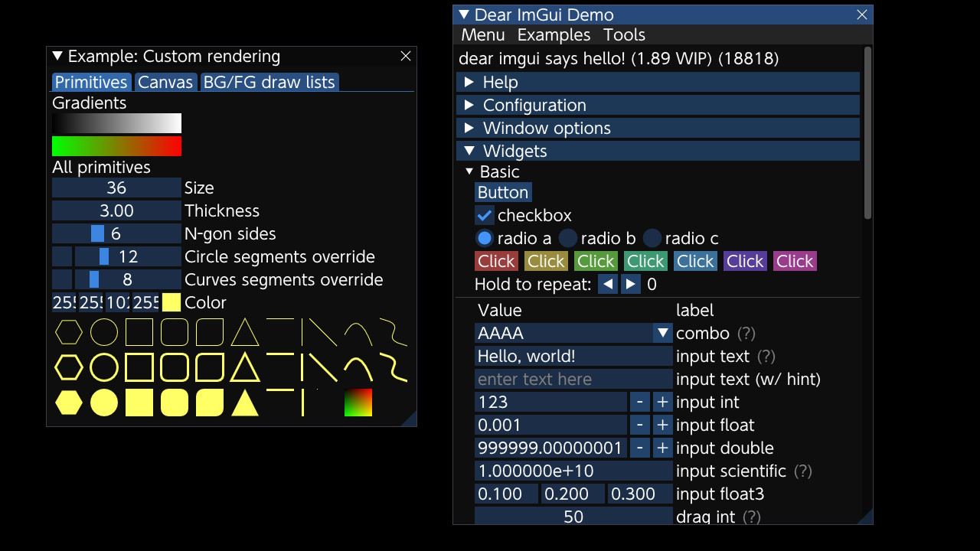This screenshot has width=980, height=551.
Task: Click the thin-outline triangle in the top primitives row
Action: click(245, 333)
